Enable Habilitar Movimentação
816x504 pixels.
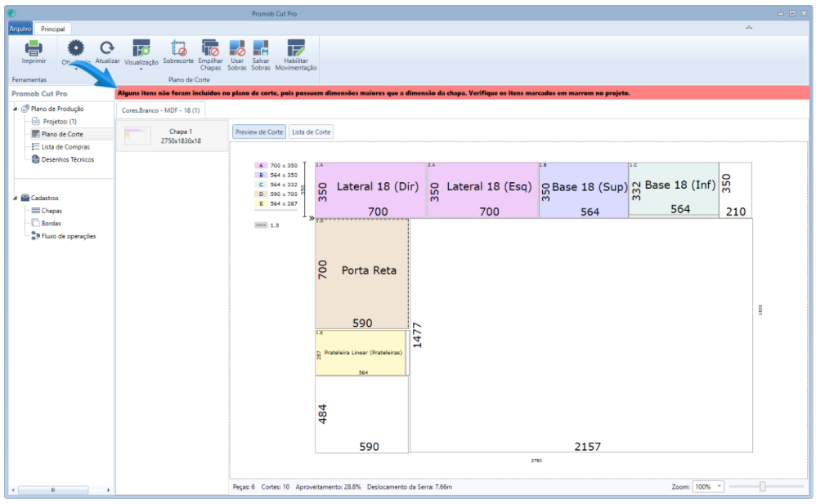click(x=295, y=48)
